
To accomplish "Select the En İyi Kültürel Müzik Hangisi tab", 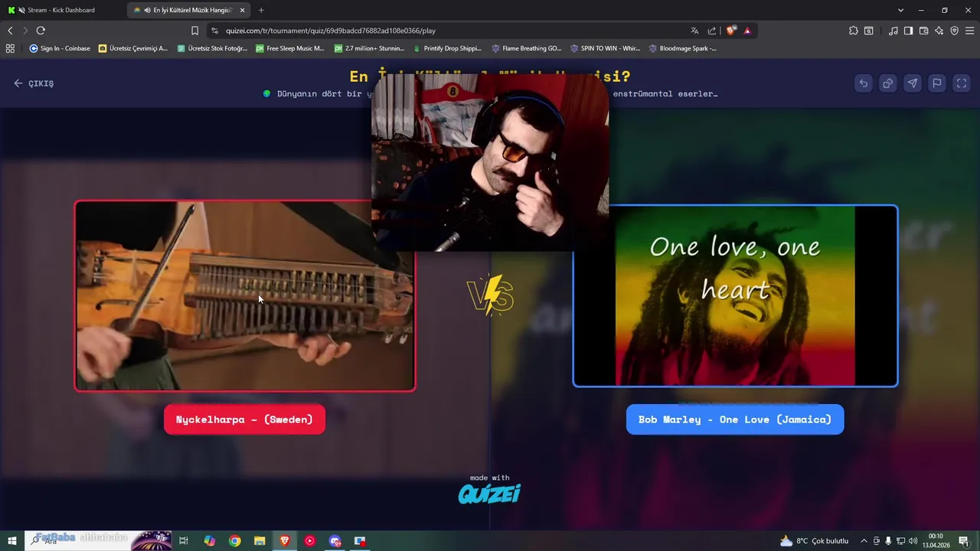I will 189,10.
